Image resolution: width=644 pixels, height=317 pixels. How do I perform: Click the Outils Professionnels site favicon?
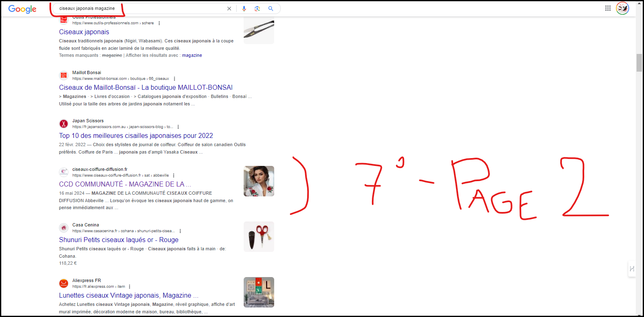point(63,20)
